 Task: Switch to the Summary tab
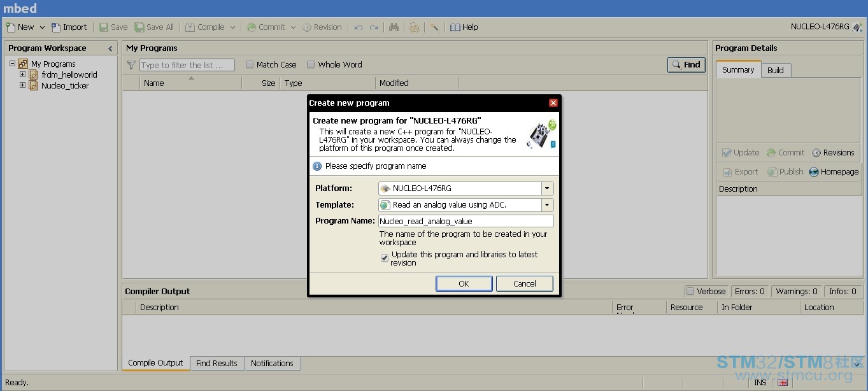738,70
